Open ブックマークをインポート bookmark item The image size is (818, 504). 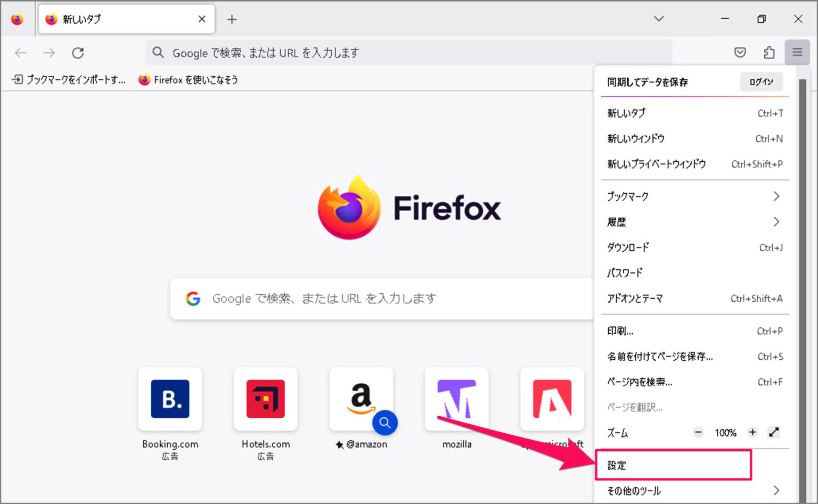point(69,80)
